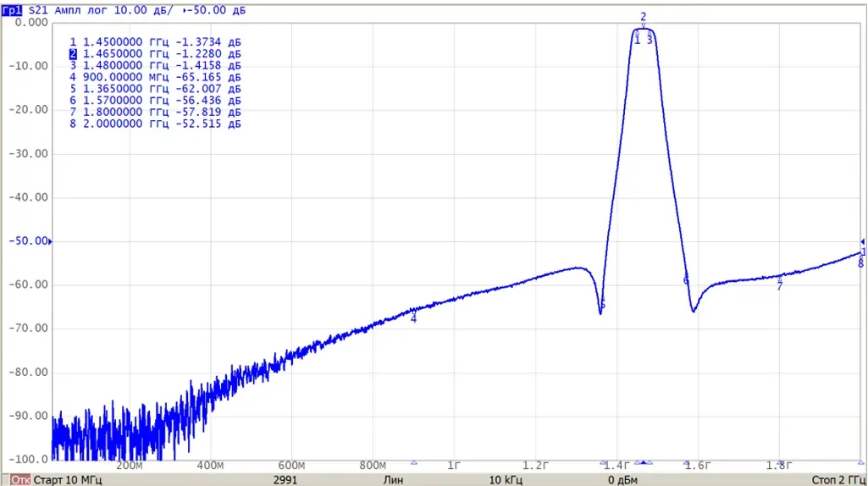868x486 pixels.
Task: Click marker 2 at passband peak
Action: coord(644,19)
